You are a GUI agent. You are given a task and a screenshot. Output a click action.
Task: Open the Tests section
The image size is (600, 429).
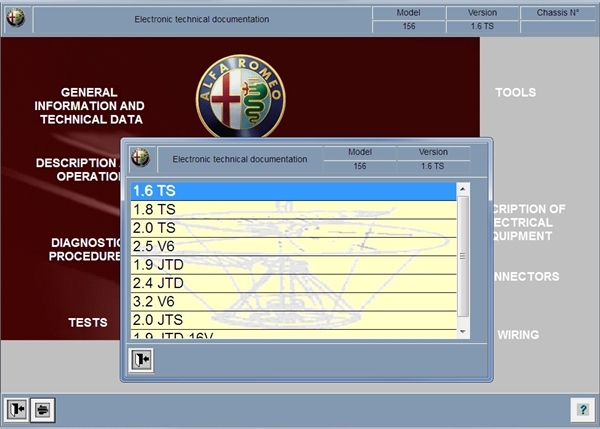[88, 323]
